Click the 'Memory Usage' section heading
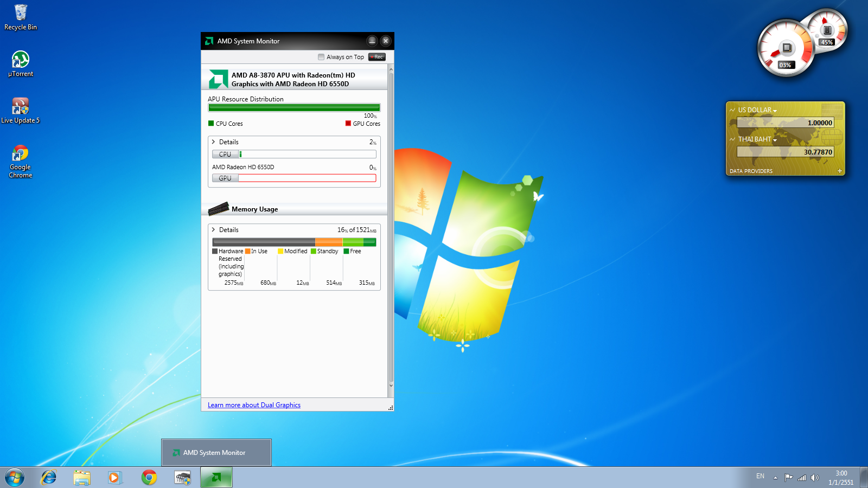The image size is (868, 488). pyautogui.click(x=254, y=209)
